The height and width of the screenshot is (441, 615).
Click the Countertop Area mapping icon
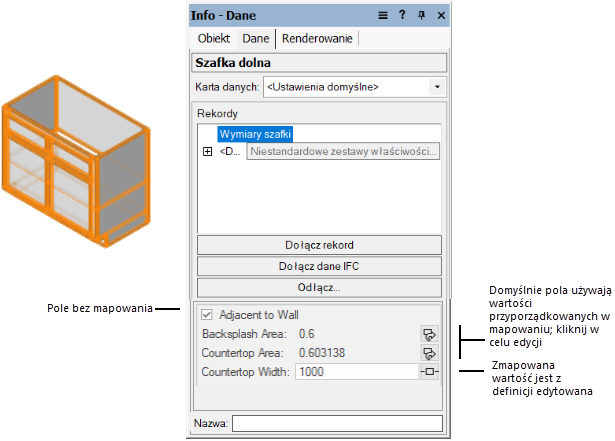(x=430, y=353)
